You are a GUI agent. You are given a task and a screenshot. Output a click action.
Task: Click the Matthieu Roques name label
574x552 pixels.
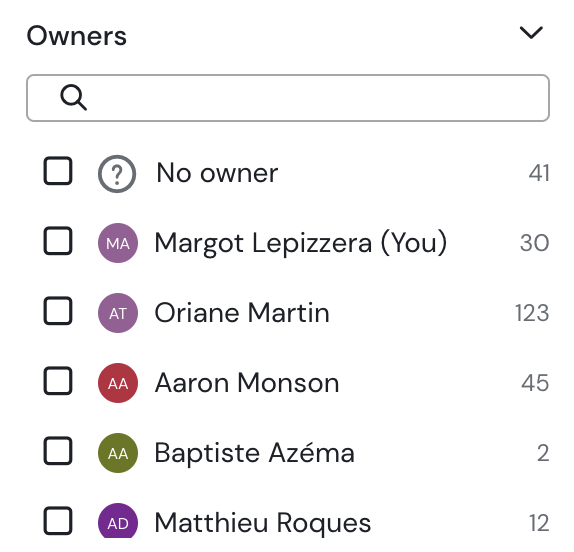(262, 523)
